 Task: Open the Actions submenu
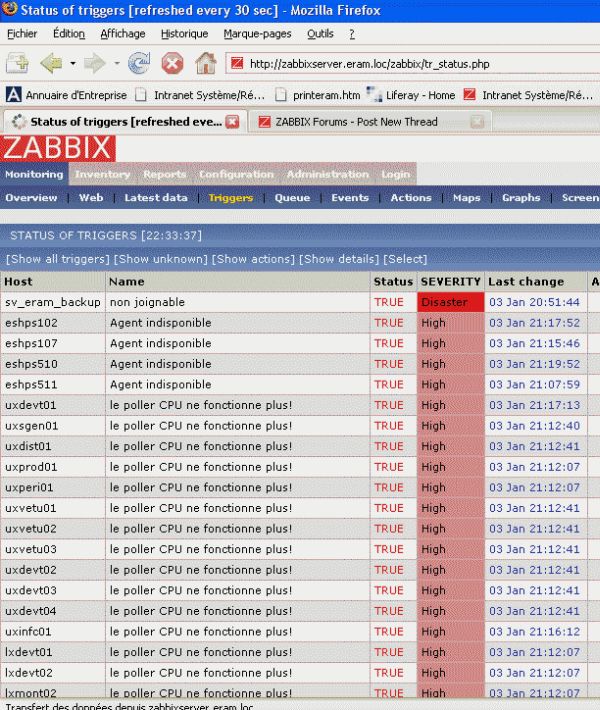[x=411, y=198]
